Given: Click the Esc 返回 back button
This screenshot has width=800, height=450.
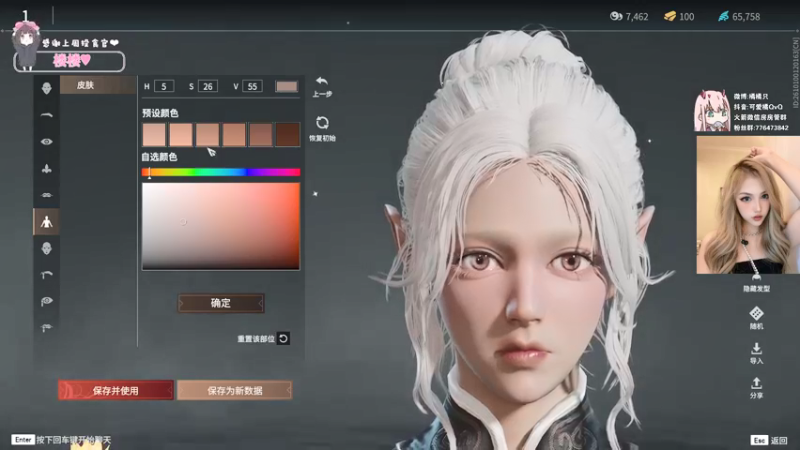Looking at the screenshot, I should (769, 440).
